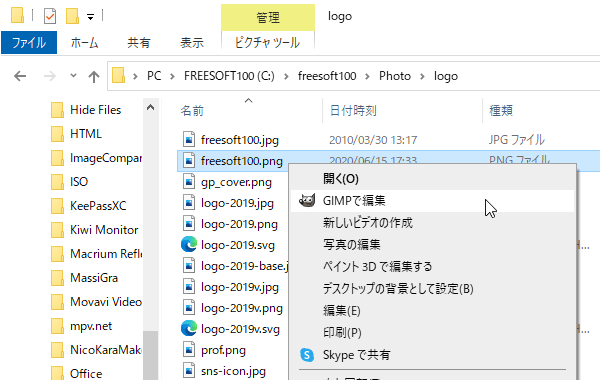Choose GIMPで編集 from context menu
600x380 pixels.
(432, 201)
